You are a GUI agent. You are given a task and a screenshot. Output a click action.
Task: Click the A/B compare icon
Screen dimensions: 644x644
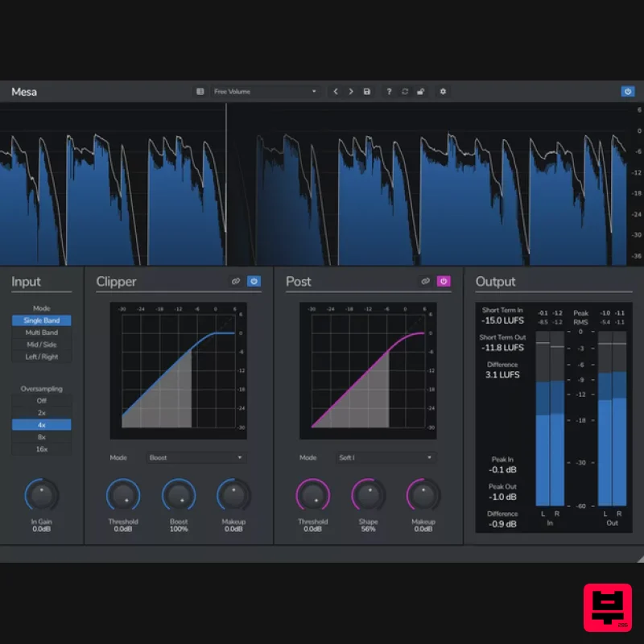tap(405, 92)
